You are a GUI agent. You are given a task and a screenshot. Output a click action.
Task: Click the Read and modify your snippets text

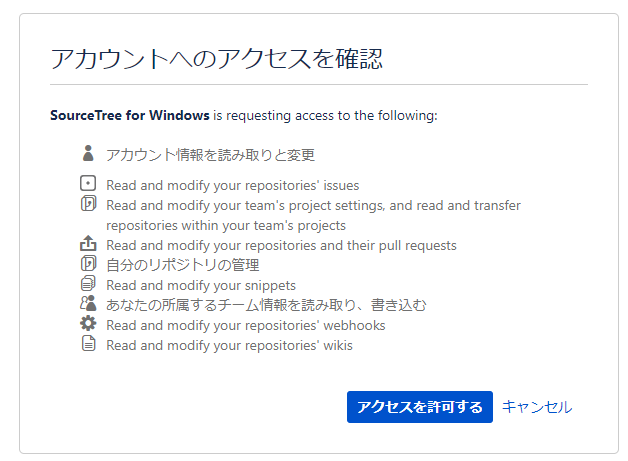pyautogui.click(x=201, y=286)
